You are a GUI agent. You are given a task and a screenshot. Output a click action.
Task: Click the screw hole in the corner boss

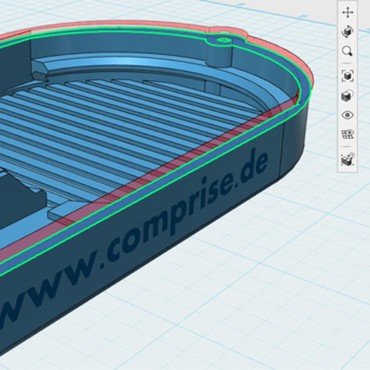[x=223, y=40]
